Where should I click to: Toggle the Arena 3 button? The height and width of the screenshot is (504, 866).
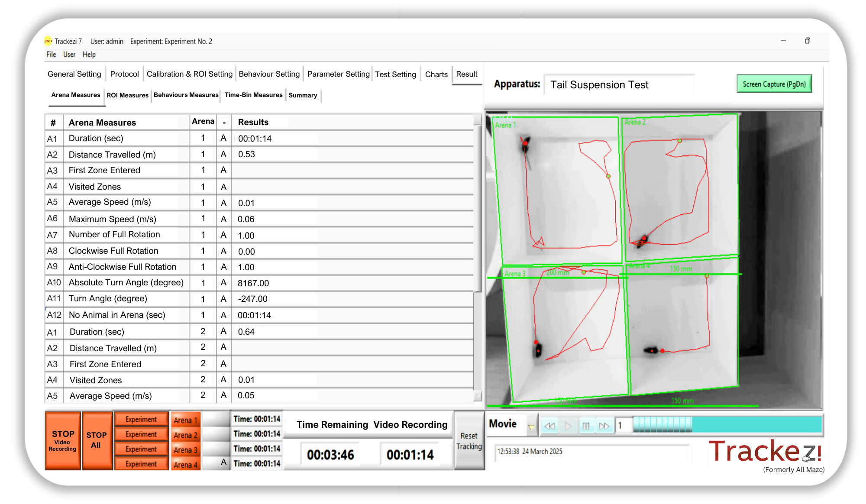coord(185,450)
